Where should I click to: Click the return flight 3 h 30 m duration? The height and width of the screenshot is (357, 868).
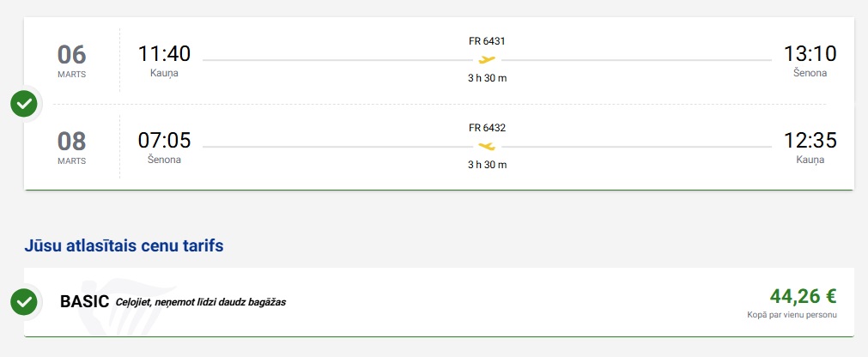487,165
